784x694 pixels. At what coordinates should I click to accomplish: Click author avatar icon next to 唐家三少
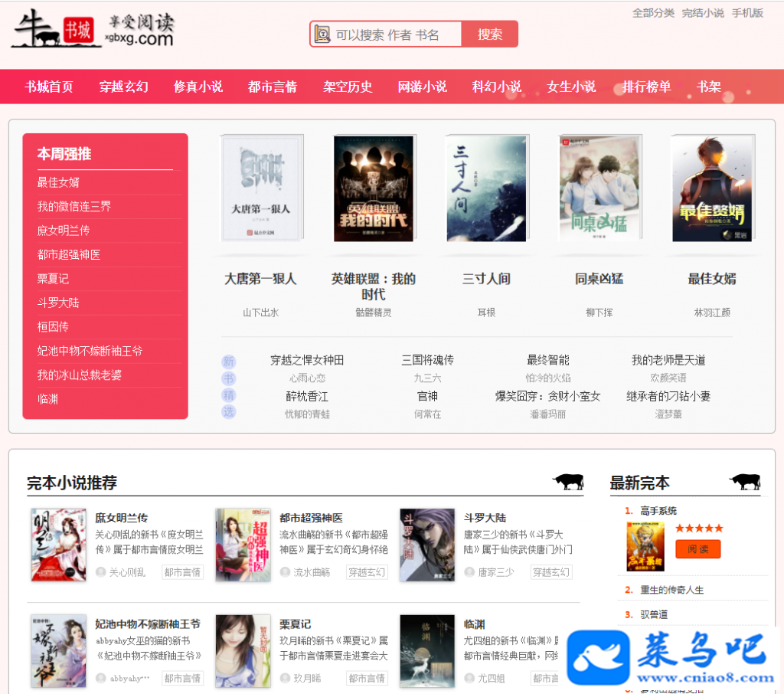point(469,572)
